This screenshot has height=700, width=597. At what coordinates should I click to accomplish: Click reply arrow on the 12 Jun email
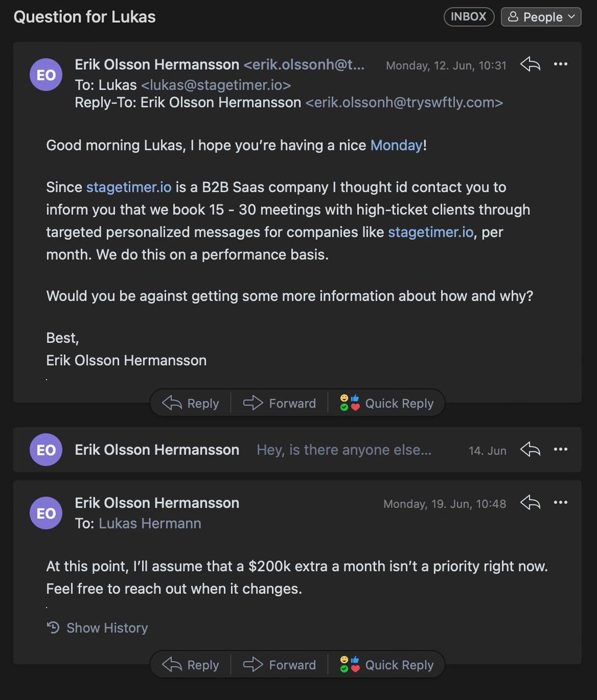pos(530,65)
